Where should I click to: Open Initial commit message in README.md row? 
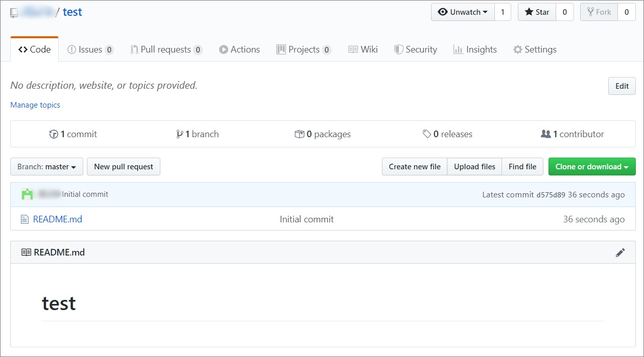[306, 219]
